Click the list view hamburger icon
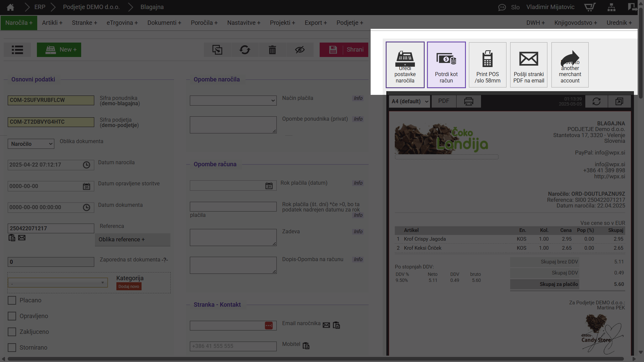Image resolution: width=644 pixels, height=362 pixels. [x=17, y=50]
